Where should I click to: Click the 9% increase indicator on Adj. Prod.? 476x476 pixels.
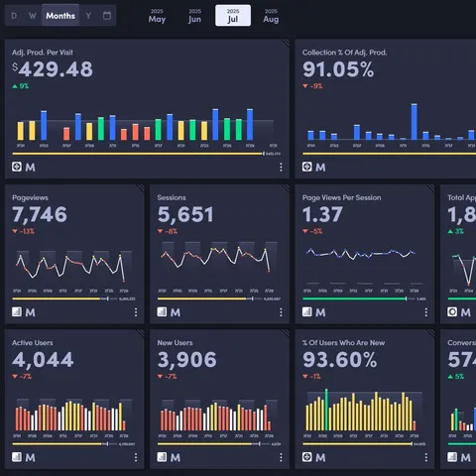pos(21,86)
